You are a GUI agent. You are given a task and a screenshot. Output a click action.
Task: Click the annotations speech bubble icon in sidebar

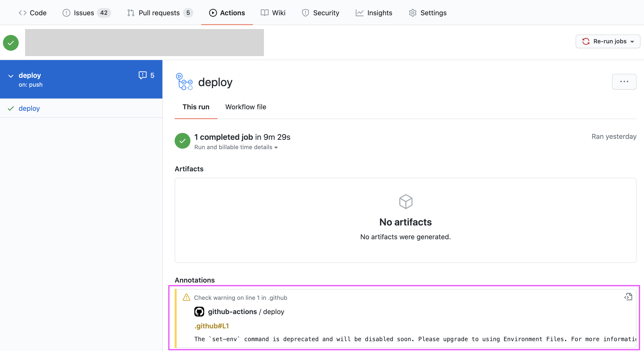pos(142,75)
